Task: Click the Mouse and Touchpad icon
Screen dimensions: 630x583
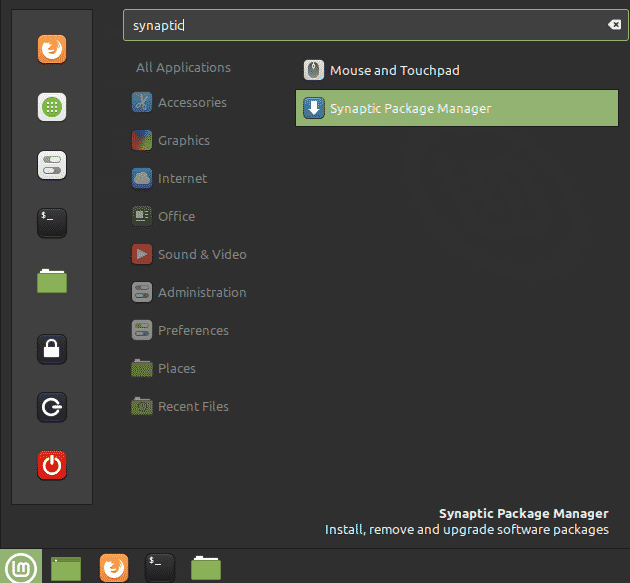Action: coord(313,70)
